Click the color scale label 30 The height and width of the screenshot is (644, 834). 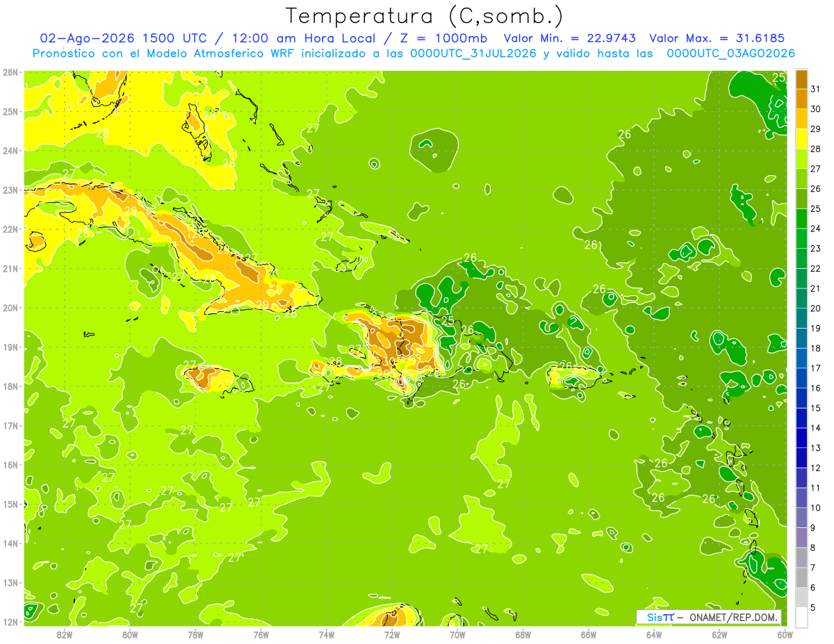coord(816,109)
